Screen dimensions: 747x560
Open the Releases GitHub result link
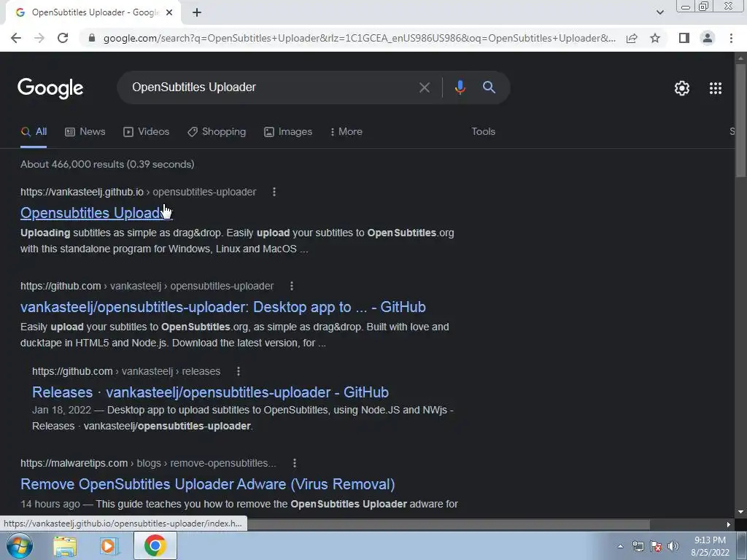click(210, 392)
